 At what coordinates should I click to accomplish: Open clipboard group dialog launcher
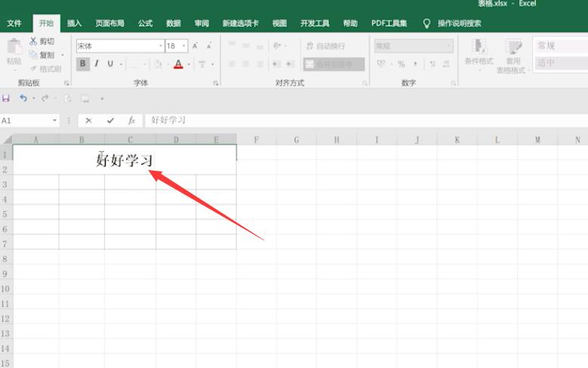pos(67,83)
